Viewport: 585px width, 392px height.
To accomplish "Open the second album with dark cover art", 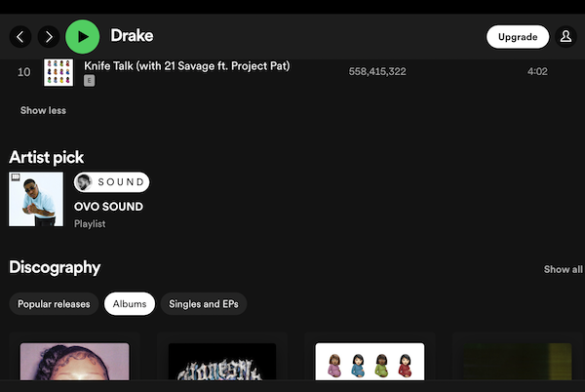I will pos(222,361).
